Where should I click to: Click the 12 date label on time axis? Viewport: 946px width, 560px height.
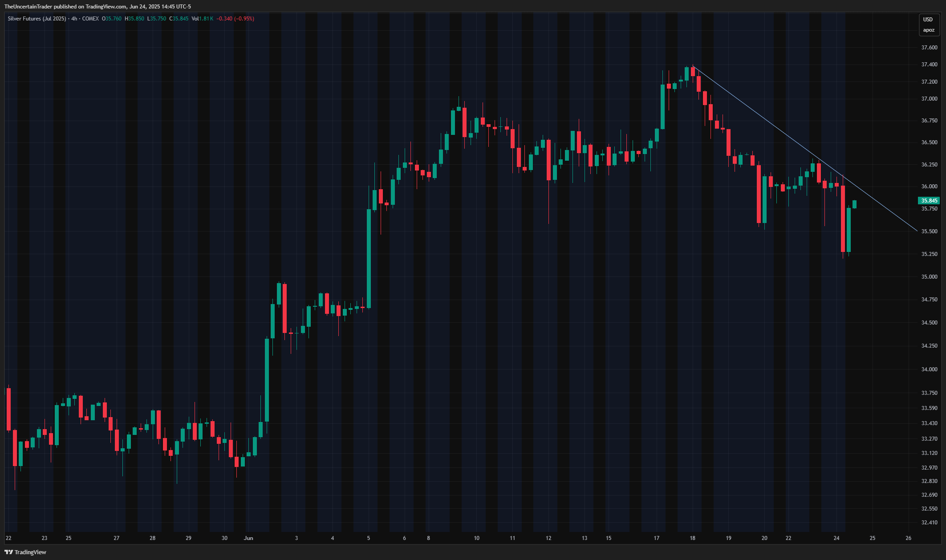click(x=548, y=538)
